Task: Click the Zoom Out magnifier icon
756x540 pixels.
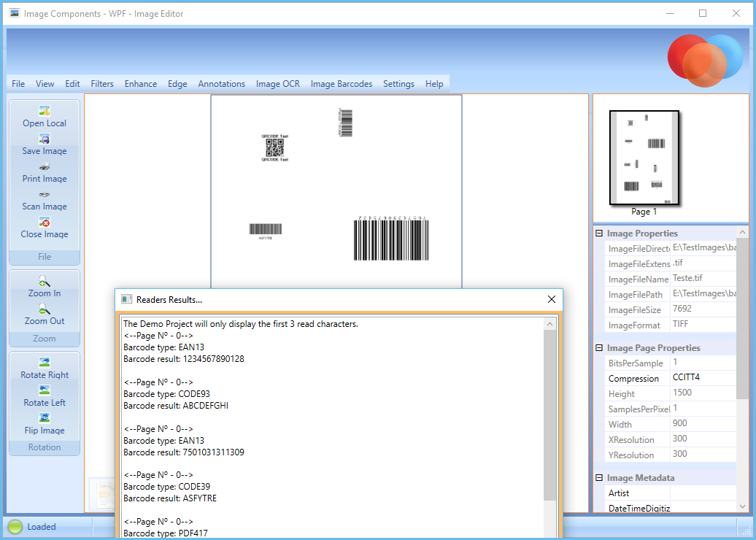Action: click(x=45, y=309)
